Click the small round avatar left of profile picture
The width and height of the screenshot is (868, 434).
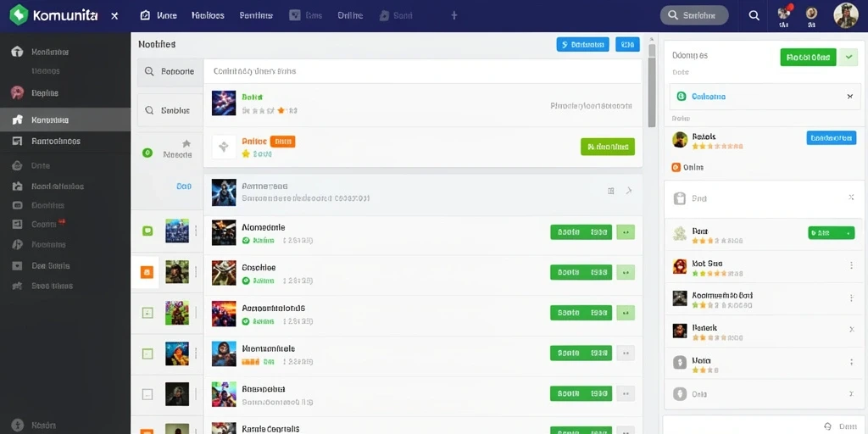coord(811,13)
